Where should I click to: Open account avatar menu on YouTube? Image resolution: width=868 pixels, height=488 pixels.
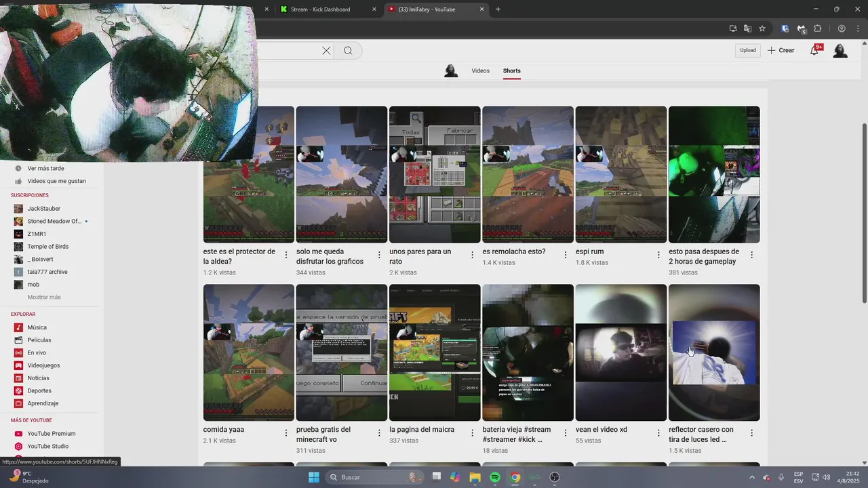pos(840,50)
